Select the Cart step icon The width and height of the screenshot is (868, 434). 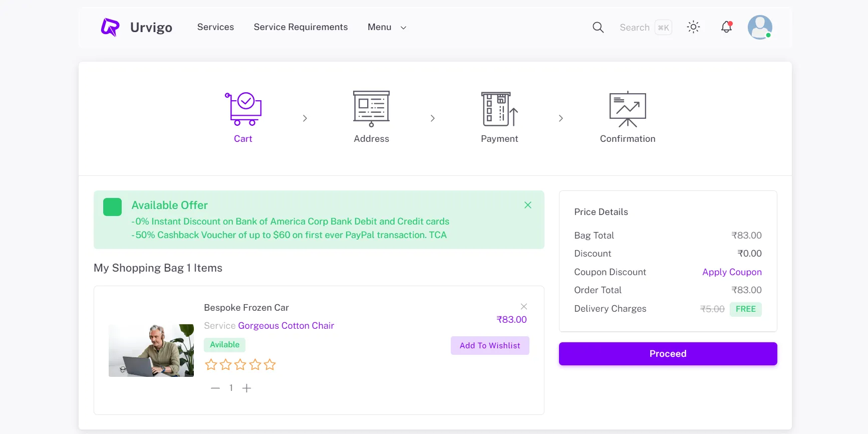coord(243,109)
